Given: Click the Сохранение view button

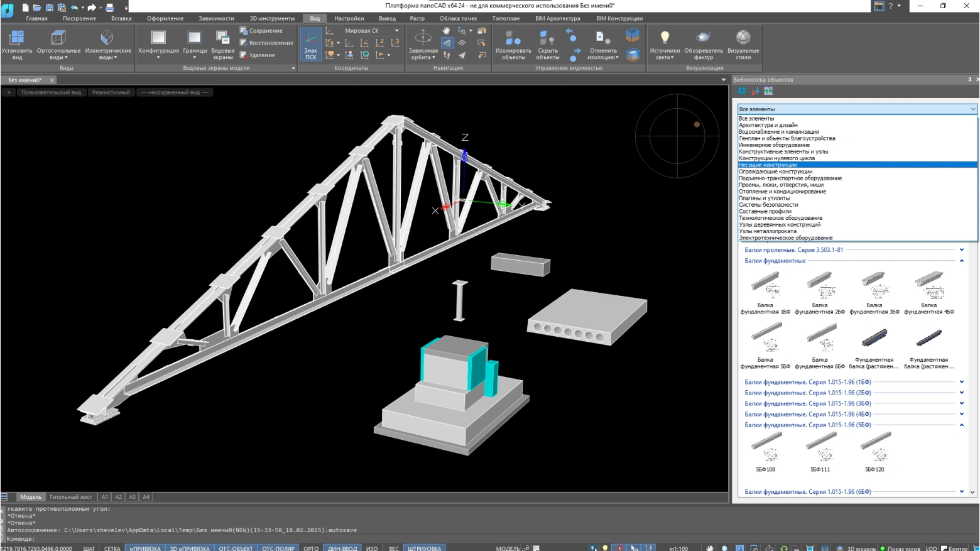Looking at the screenshot, I should tap(265, 31).
